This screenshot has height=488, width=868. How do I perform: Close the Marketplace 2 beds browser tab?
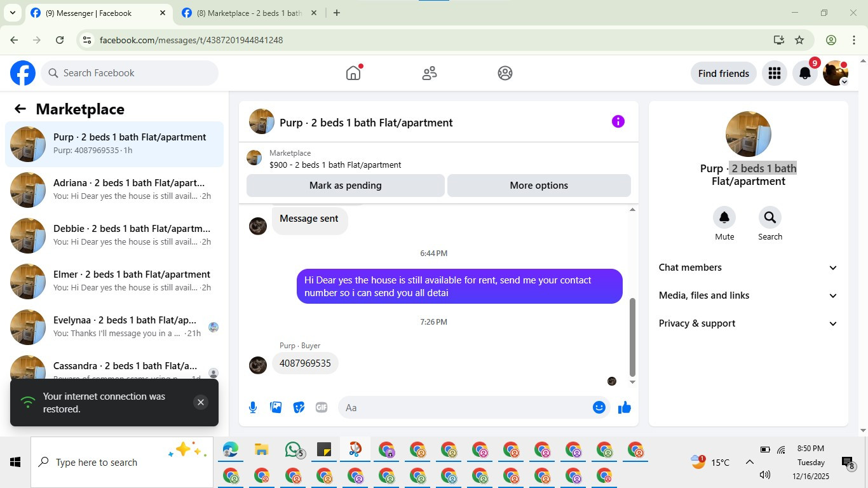pyautogui.click(x=313, y=13)
